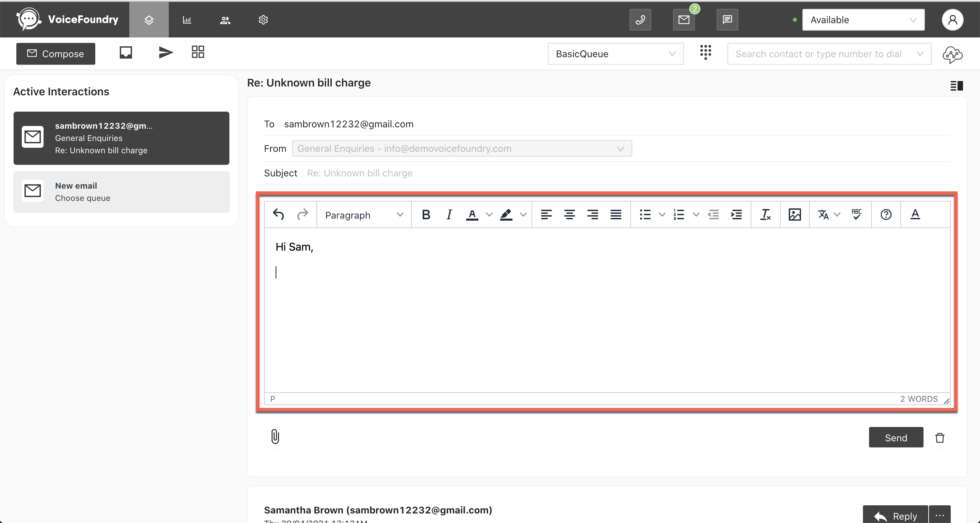980x523 pixels.
Task: Justify text
Action: pos(616,215)
